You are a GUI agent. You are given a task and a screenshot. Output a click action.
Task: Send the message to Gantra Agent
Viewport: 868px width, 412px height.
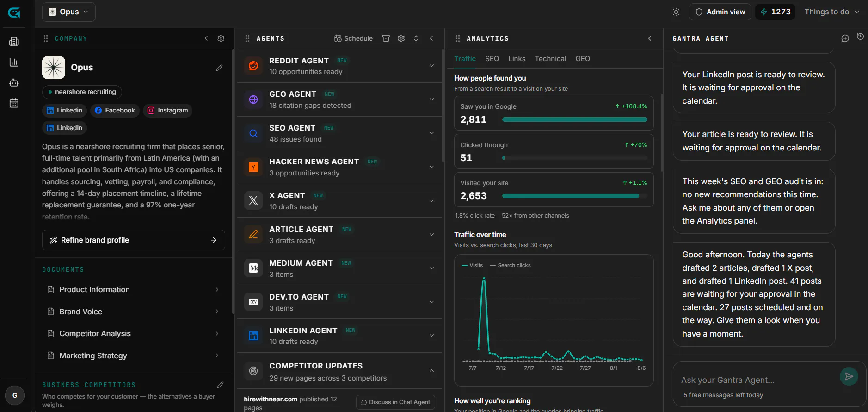point(849,376)
